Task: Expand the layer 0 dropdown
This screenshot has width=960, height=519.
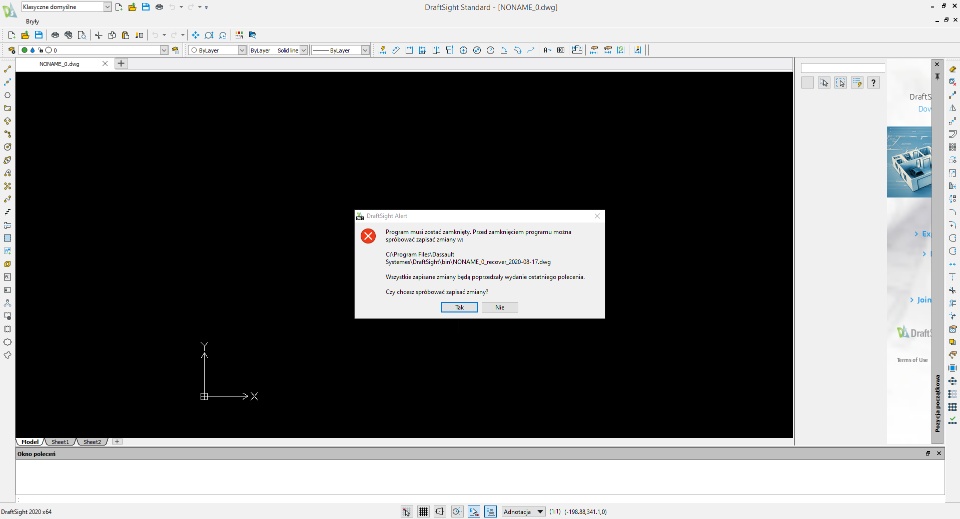Action: 164,50
